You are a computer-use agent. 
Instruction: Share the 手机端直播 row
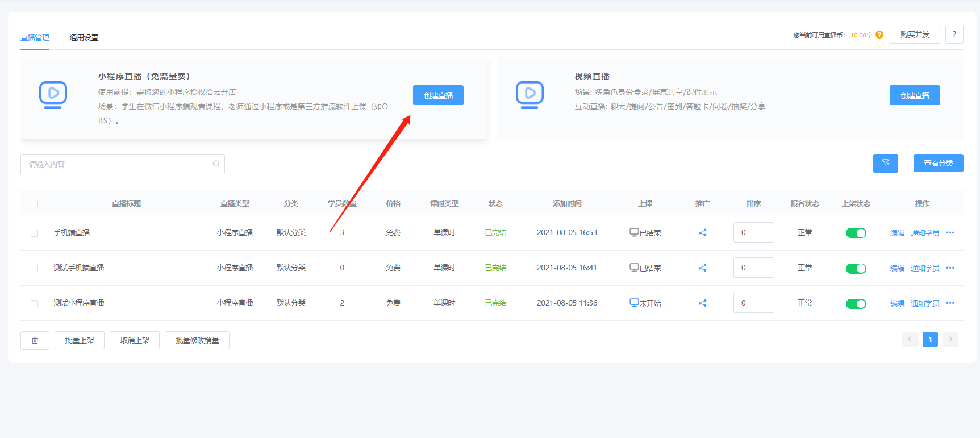(x=703, y=232)
